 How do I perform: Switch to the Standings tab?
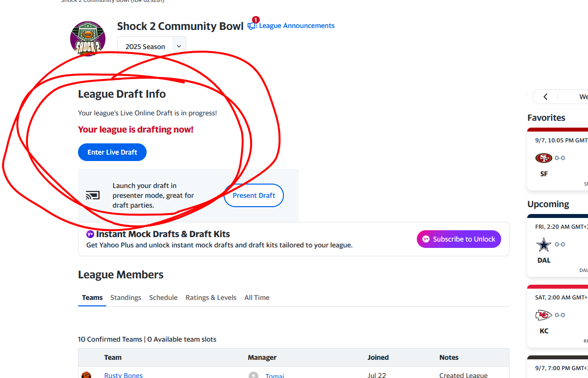coord(126,297)
